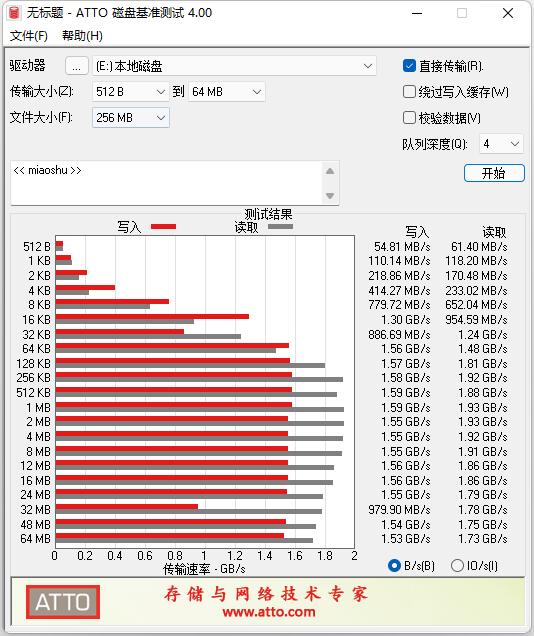Enable 绕过写入缓存 checkbox
This screenshot has width=534, height=636.
coord(409,92)
